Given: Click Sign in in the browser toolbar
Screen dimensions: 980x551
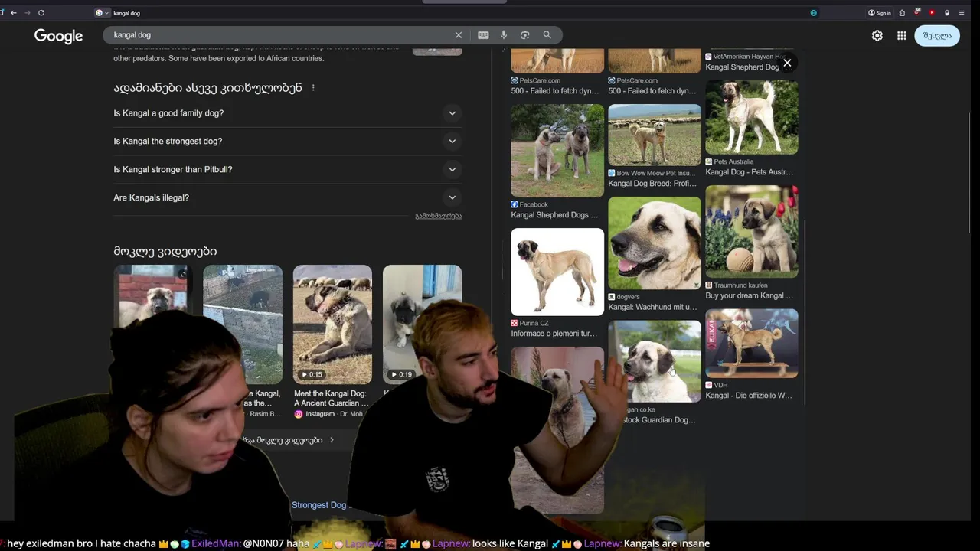Looking at the screenshot, I should (880, 13).
